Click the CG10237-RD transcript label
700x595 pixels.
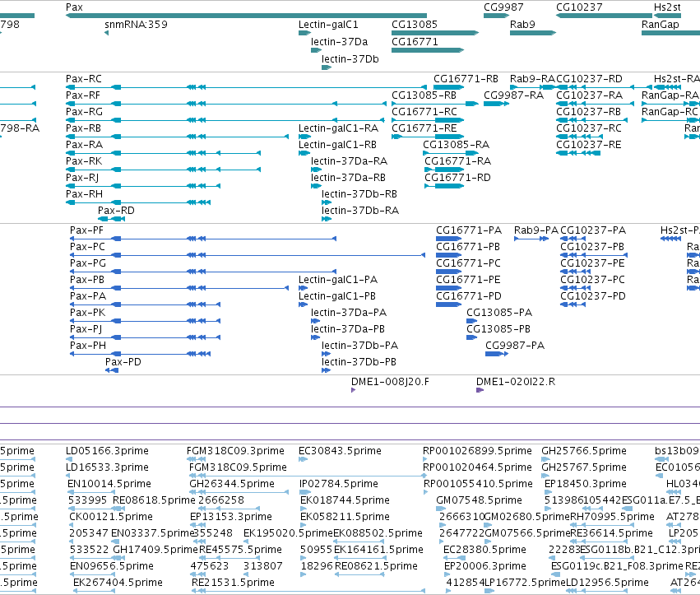(x=589, y=79)
